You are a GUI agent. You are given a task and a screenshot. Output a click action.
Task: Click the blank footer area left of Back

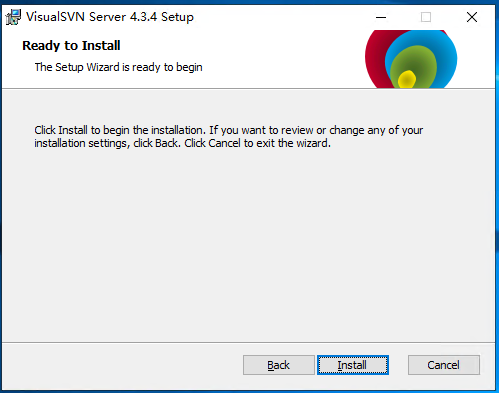pyautogui.click(x=123, y=365)
